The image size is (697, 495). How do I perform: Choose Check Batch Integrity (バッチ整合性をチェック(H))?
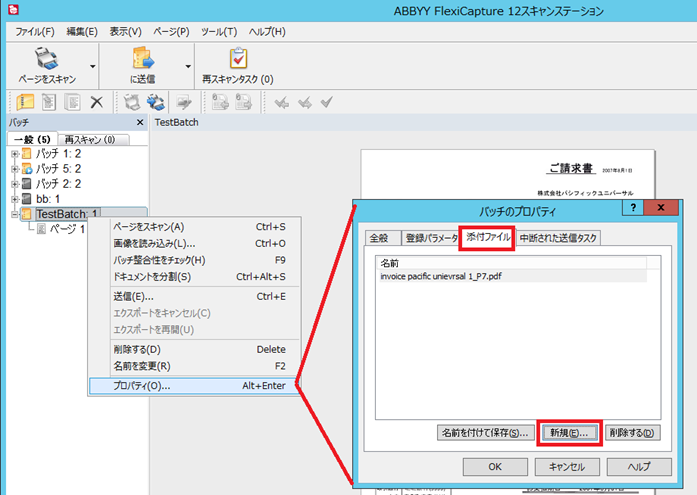pyautogui.click(x=194, y=260)
